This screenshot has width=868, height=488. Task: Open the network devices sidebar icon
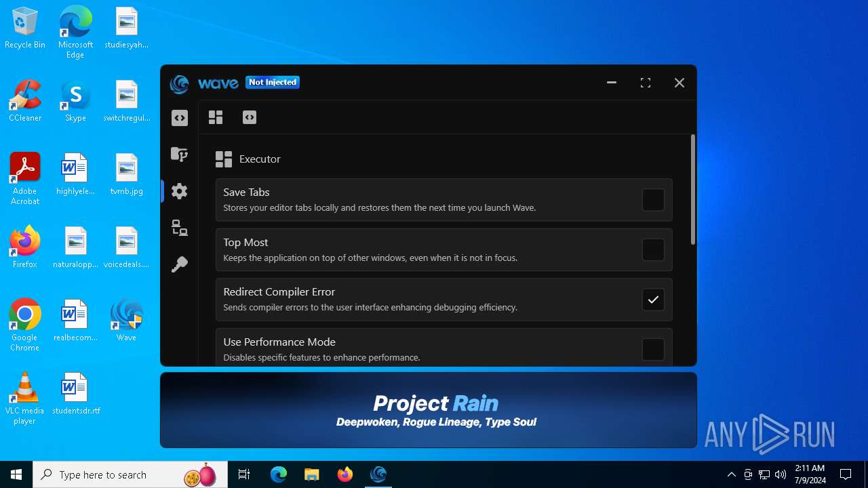click(x=180, y=228)
